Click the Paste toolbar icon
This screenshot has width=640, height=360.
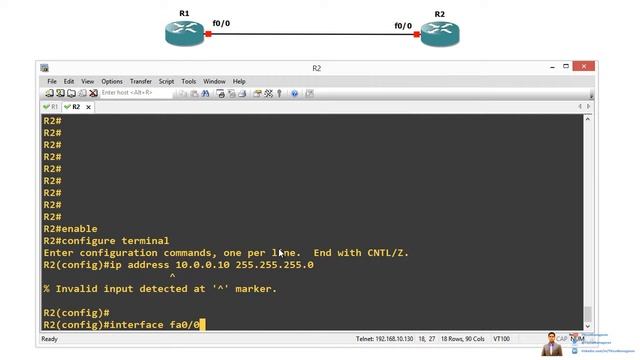[194, 94]
